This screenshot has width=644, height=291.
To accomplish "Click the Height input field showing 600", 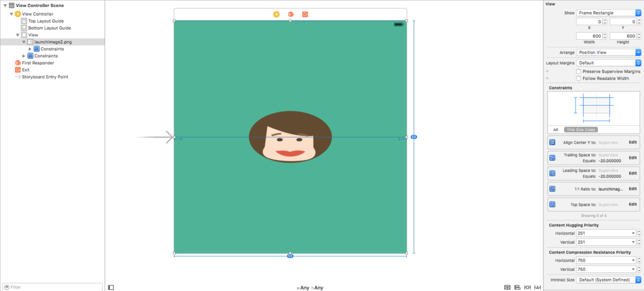I will pos(623,37).
